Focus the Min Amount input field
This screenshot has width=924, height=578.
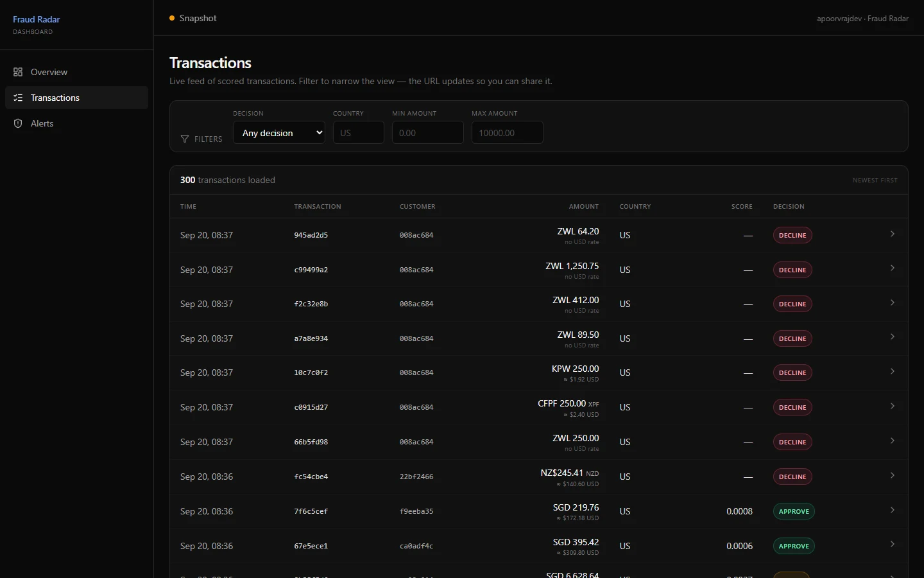(x=428, y=133)
